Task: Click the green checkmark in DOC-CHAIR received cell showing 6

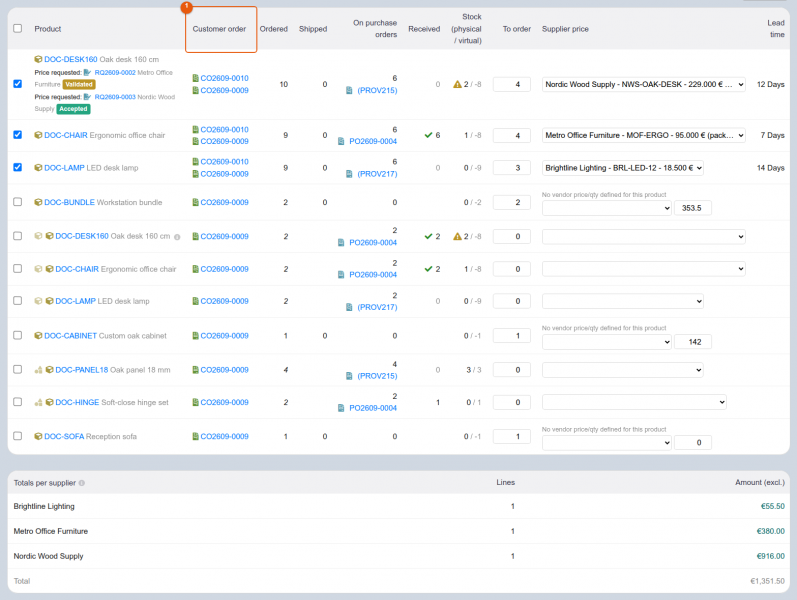Action: 428,135
